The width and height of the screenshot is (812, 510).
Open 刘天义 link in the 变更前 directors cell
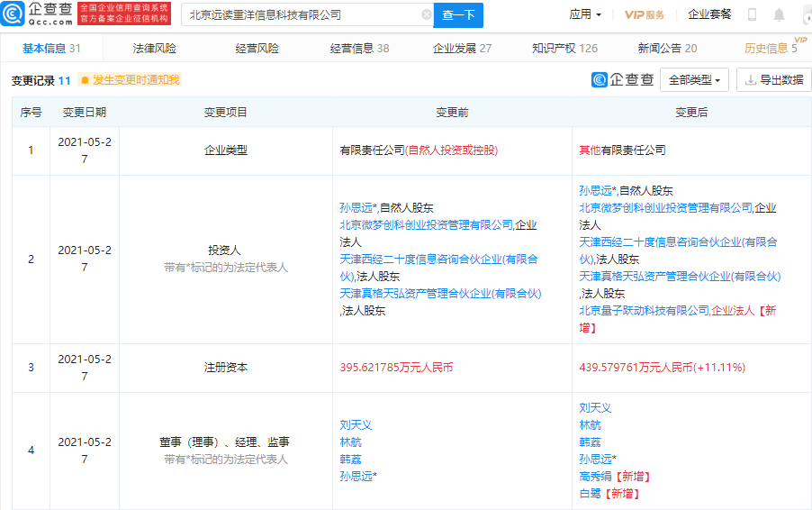click(x=356, y=425)
